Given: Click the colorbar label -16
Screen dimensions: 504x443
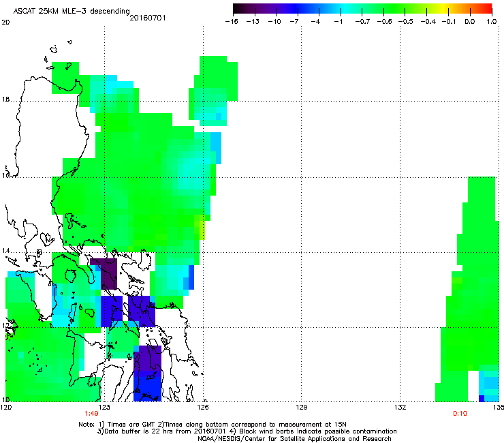Looking at the screenshot, I should click(x=232, y=22).
